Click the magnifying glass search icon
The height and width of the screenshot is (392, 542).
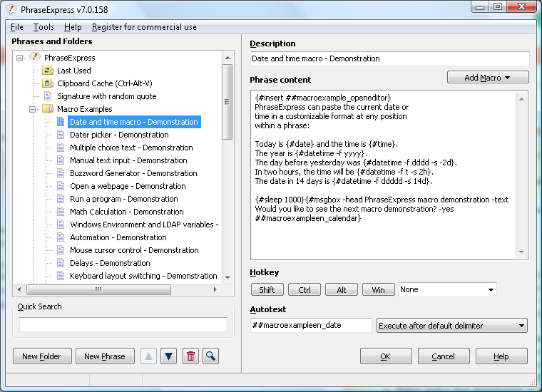210,356
